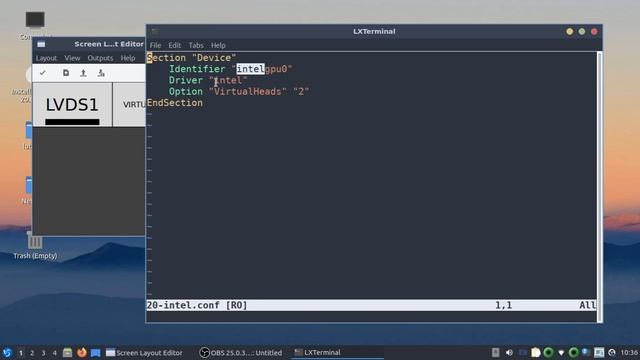This screenshot has height=360, width=640.
Task: Switch to workspace 3 in the pager
Action: click(43, 353)
